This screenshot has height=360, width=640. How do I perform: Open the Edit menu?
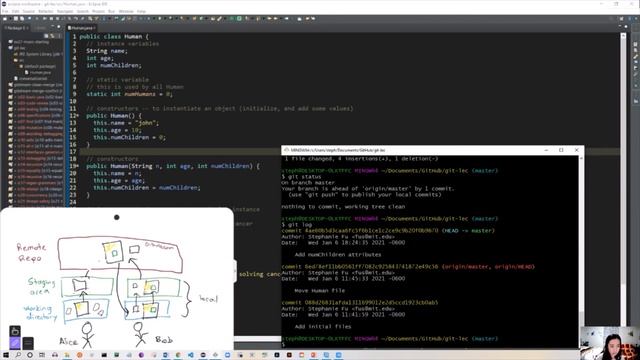coord(16,11)
